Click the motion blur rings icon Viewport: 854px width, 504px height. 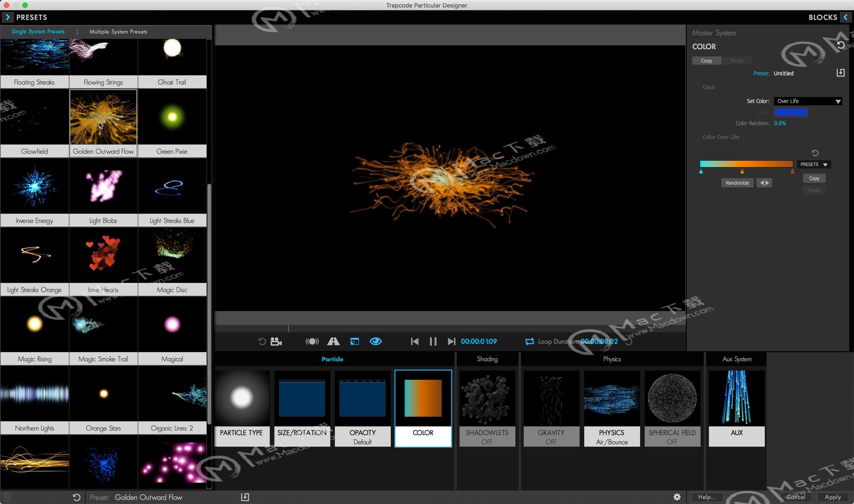pyautogui.click(x=311, y=341)
